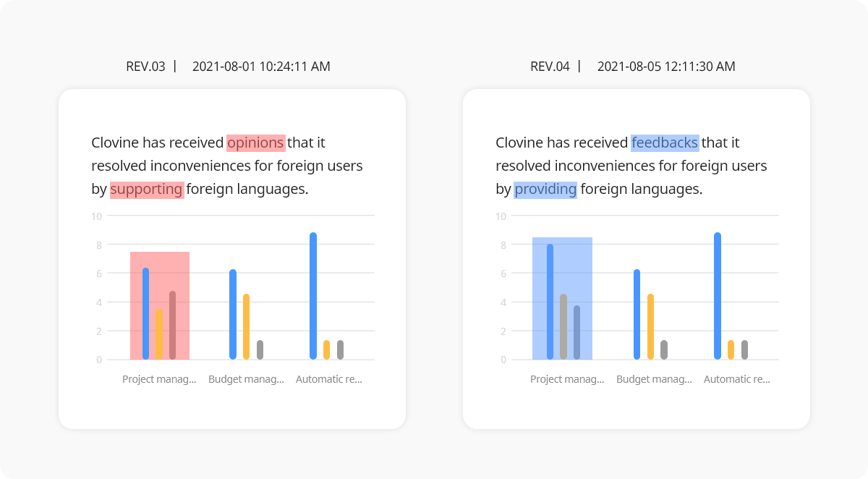Click the axis value 8 in REV.03 chart
868x479 pixels.
(99, 245)
